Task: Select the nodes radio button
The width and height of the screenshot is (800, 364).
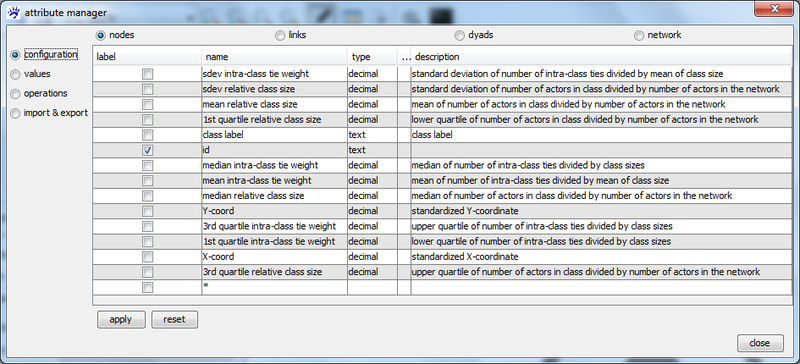Action: [101, 35]
